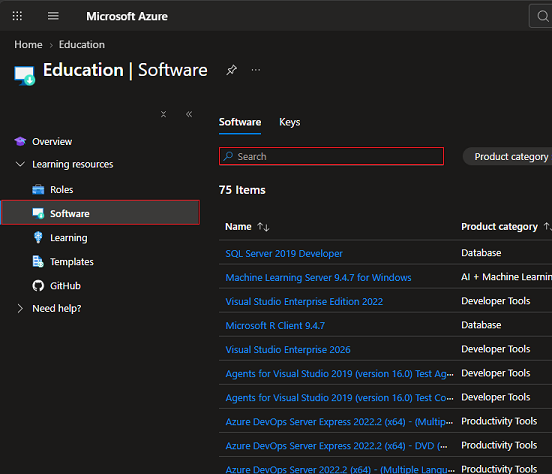Click the Software sidebar item icon
Viewport: 552px width, 474px height.
tap(38, 213)
